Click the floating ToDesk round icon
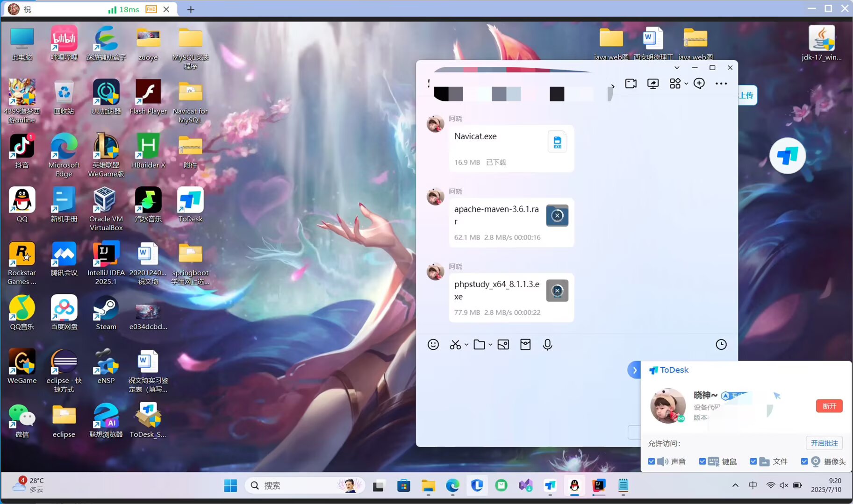 pos(788,156)
